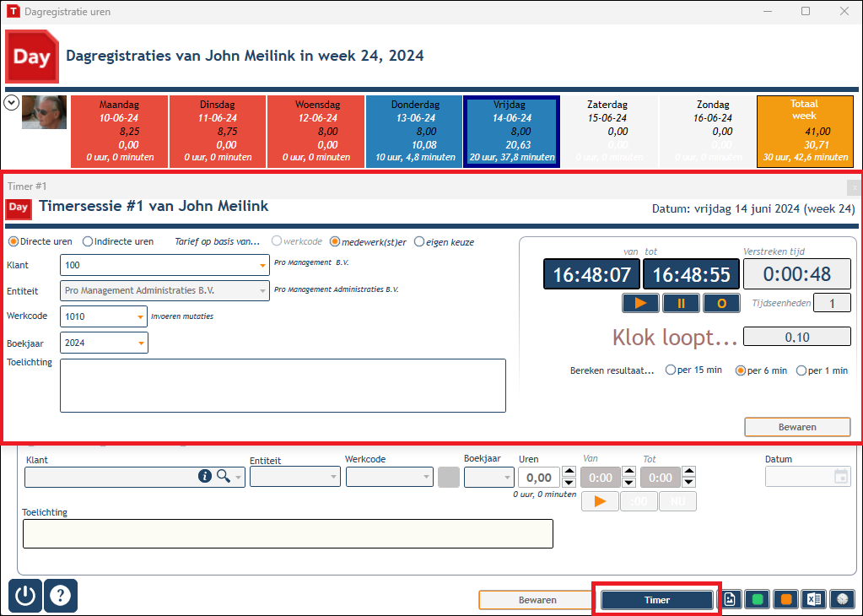Select the Indirecte uren radio button
The image size is (863, 616).
tap(88, 241)
